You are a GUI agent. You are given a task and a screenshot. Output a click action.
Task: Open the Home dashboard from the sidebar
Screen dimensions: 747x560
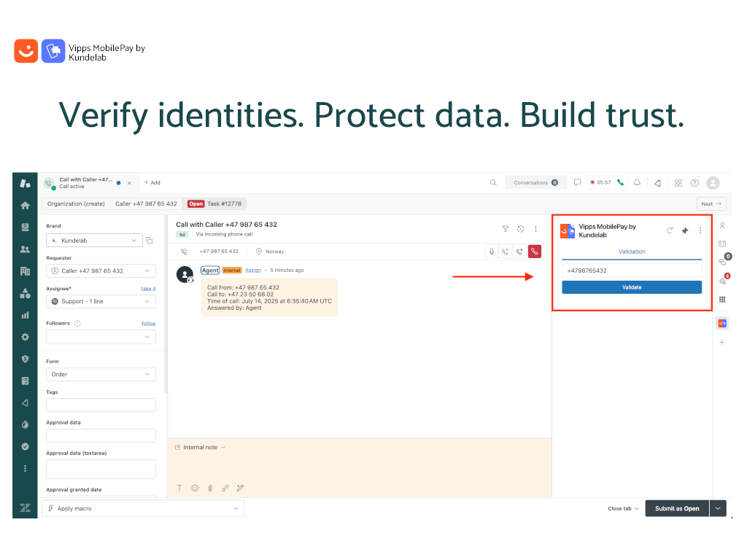pos(25,205)
